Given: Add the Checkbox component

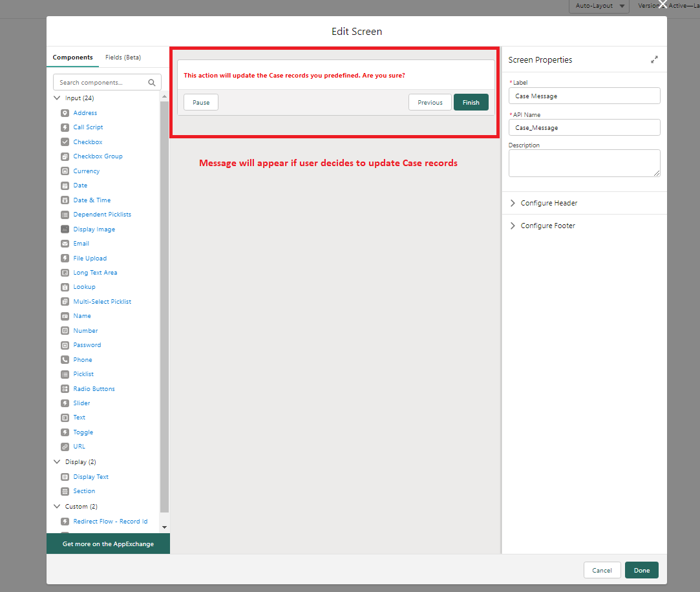Looking at the screenshot, I should 87,142.
